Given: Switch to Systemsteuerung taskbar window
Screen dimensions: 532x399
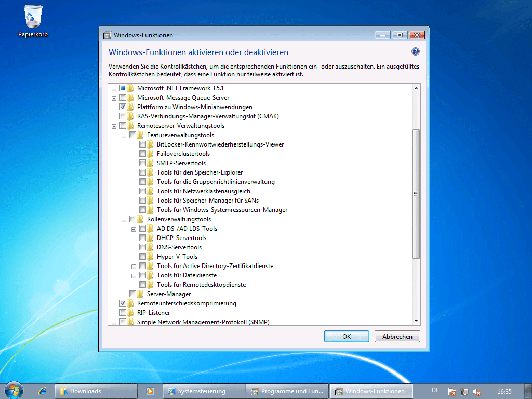Looking at the screenshot, I should [x=204, y=391].
